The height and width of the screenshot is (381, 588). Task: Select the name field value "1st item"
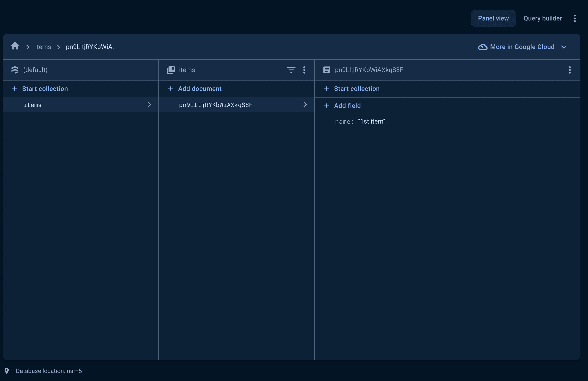(x=371, y=121)
